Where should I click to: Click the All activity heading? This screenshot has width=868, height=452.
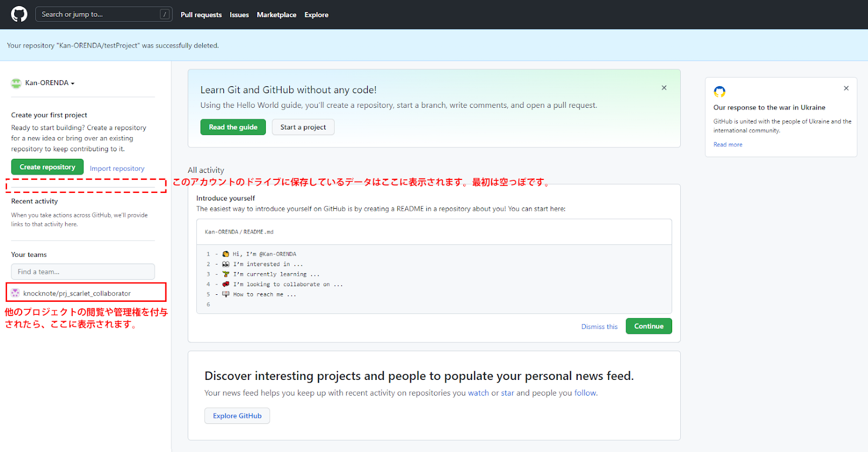click(x=206, y=170)
